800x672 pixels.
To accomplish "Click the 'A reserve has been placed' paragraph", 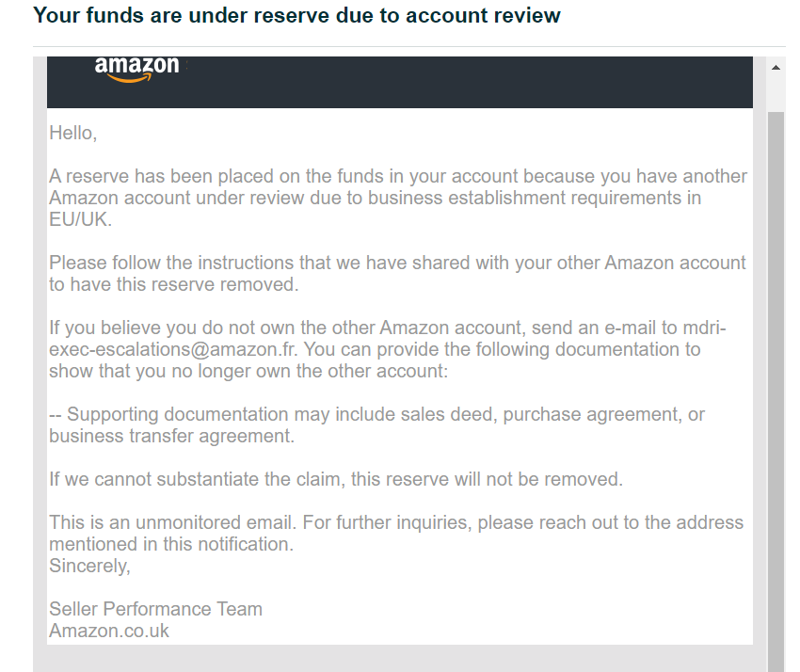I will point(398,198).
